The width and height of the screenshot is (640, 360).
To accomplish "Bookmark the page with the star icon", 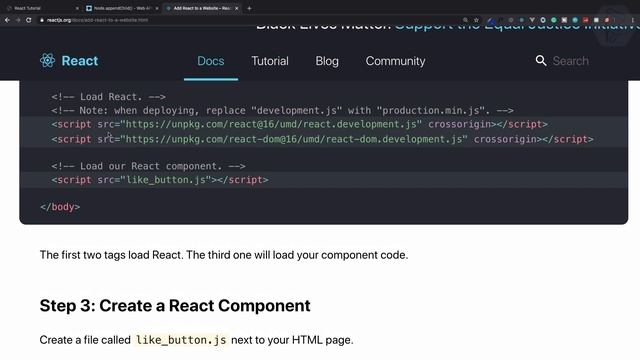I will [x=476, y=20].
